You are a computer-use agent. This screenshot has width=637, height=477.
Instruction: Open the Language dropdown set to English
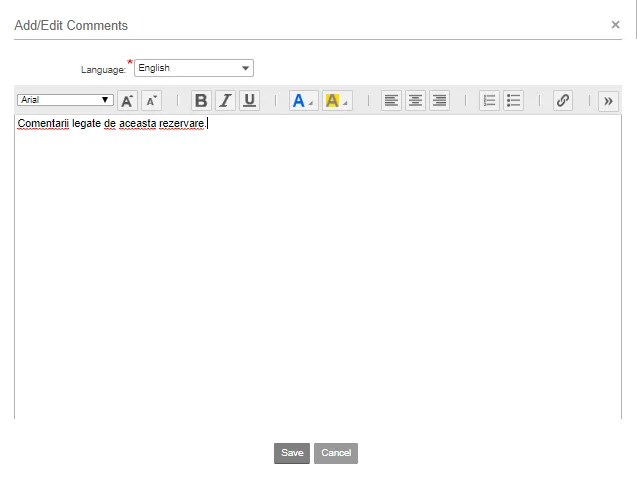pos(194,68)
